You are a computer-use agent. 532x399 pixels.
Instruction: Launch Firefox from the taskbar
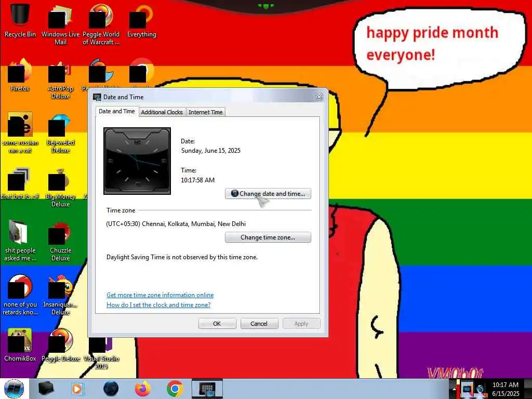[143, 389]
